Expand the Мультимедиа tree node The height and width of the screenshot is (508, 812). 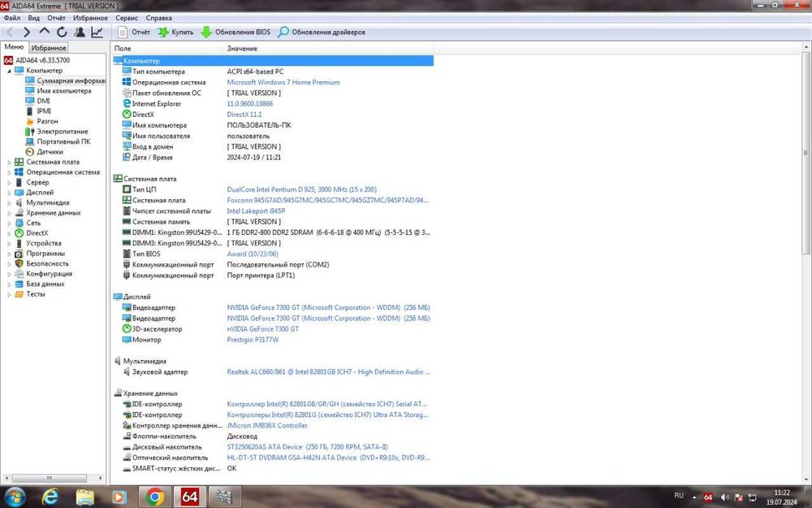point(9,202)
